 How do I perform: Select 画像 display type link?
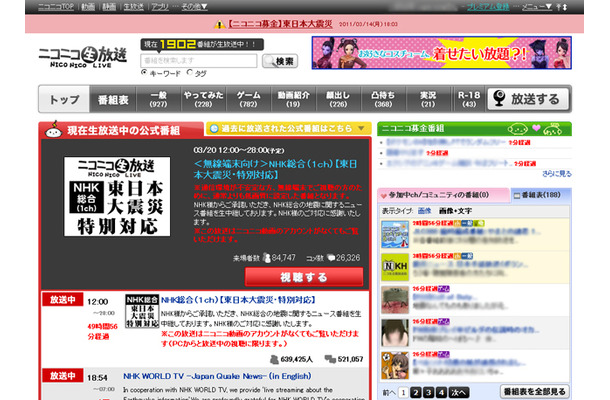click(x=424, y=211)
